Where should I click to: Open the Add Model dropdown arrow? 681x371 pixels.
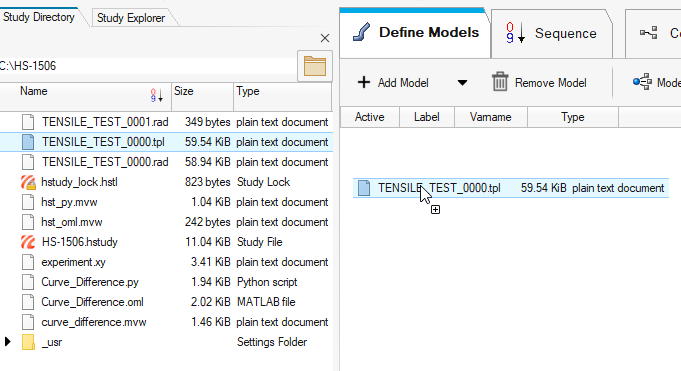point(462,83)
